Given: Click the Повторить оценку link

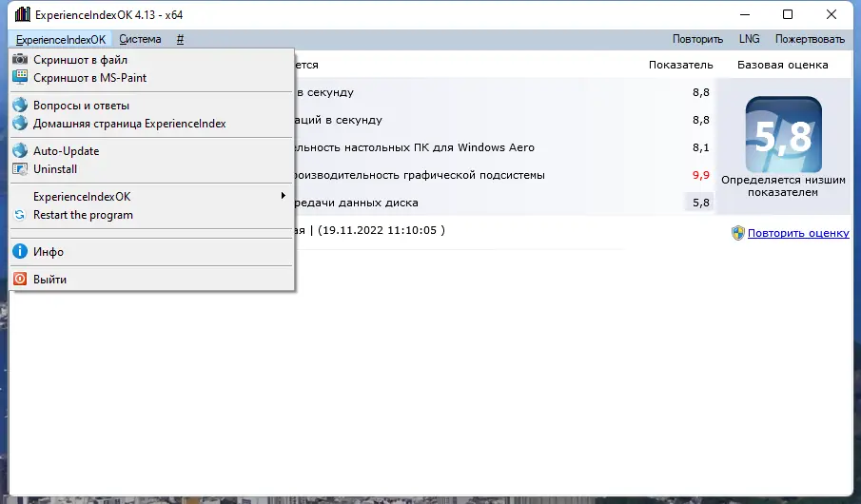Looking at the screenshot, I should coord(798,233).
